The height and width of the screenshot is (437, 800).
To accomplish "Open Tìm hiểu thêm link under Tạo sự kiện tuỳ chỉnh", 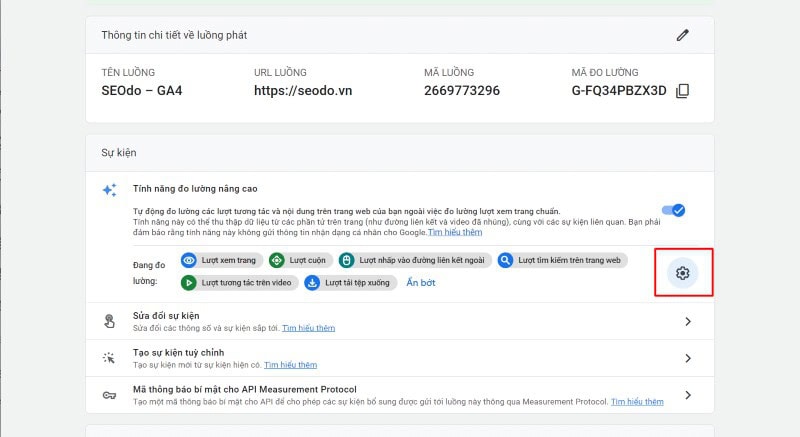I will pos(290,365).
